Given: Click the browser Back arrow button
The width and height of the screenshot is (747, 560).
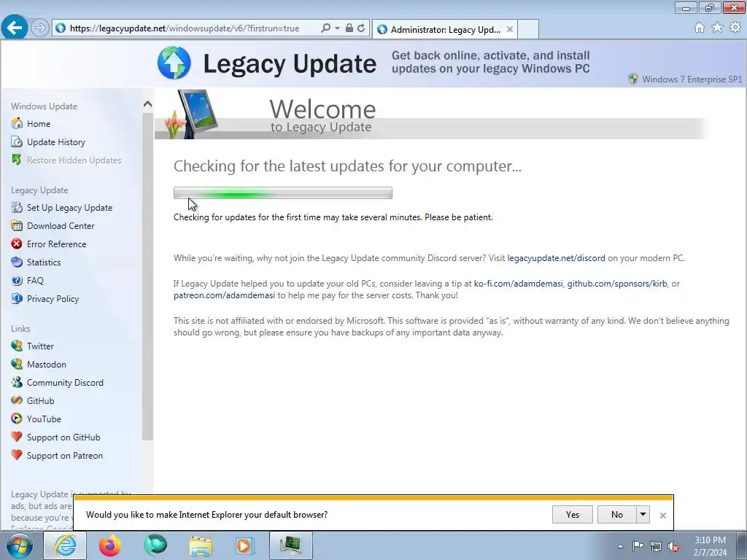Looking at the screenshot, I should point(15,28).
